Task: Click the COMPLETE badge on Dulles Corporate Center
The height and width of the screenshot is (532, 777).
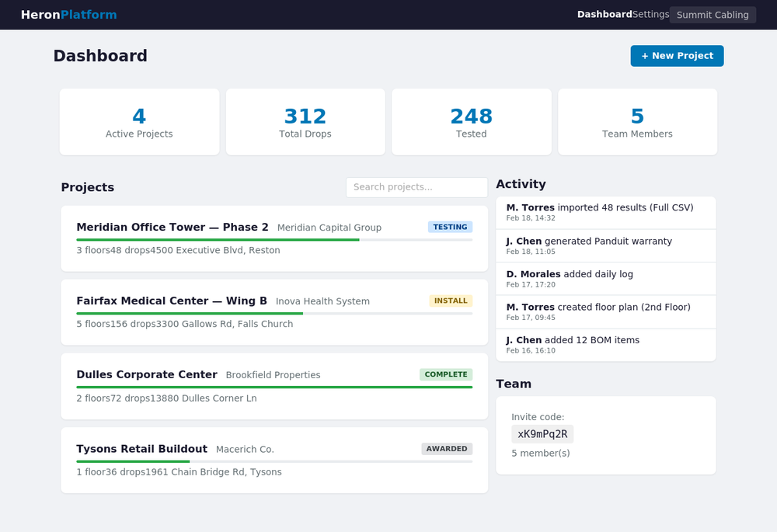Action: [446, 374]
